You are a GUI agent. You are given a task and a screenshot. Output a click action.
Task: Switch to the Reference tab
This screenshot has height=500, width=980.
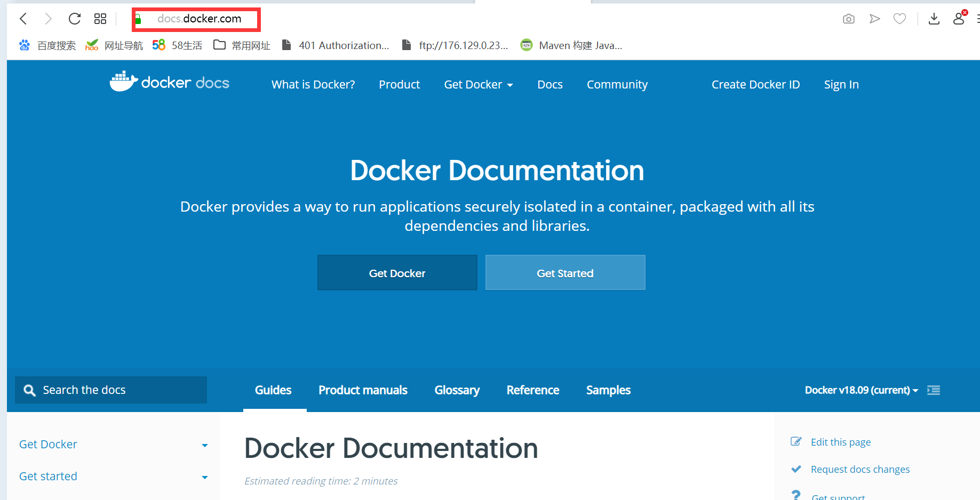pyautogui.click(x=533, y=390)
